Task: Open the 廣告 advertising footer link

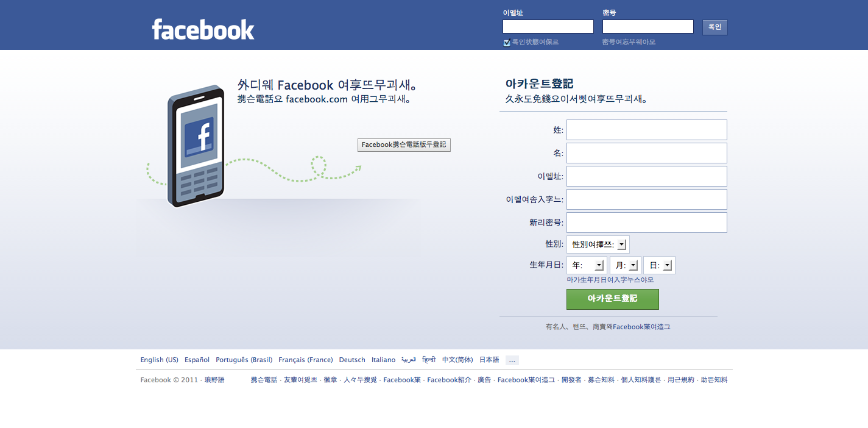Action: click(x=484, y=380)
